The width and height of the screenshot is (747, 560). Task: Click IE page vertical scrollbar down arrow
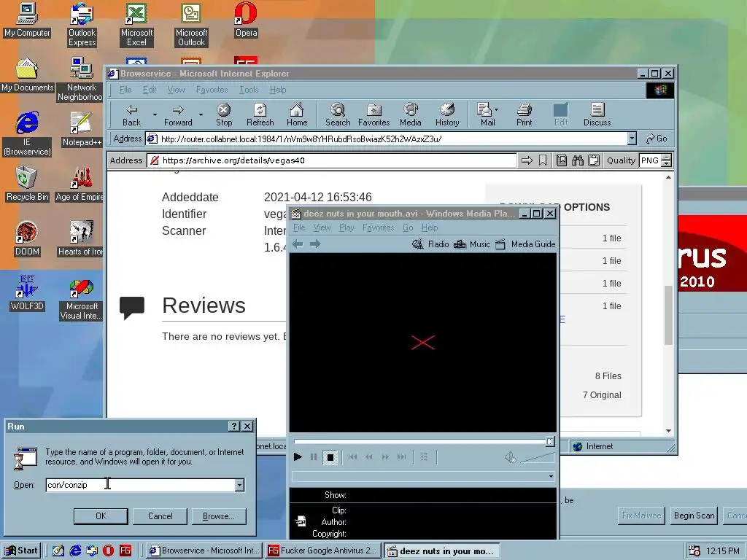pos(668,431)
